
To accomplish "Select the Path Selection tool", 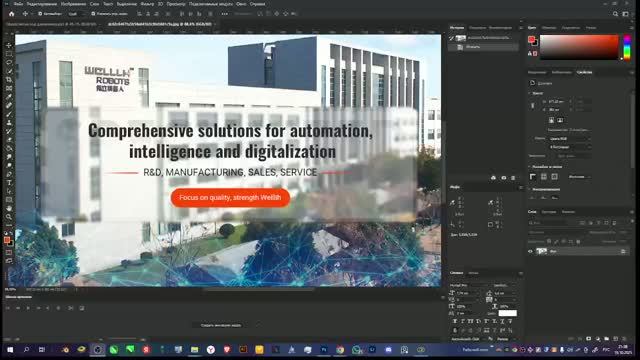I will (x=9, y=191).
